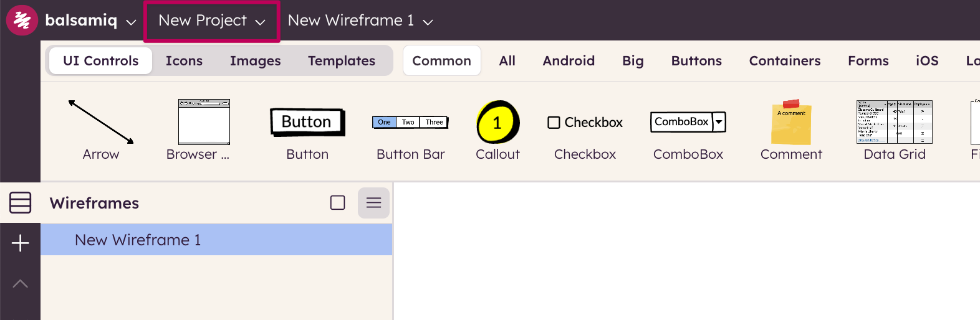This screenshot has height=320, width=980.
Task: Toggle list view in Wireframes panel
Action: 373,203
